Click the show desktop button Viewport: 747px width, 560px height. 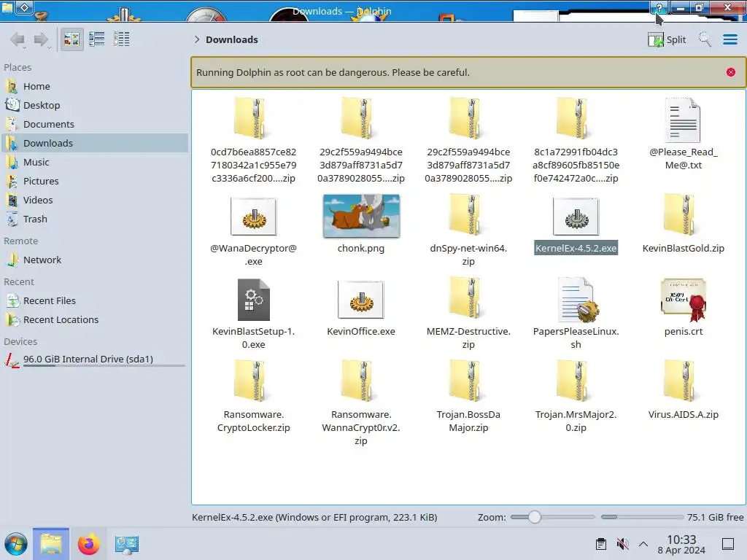(x=727, y=544)
